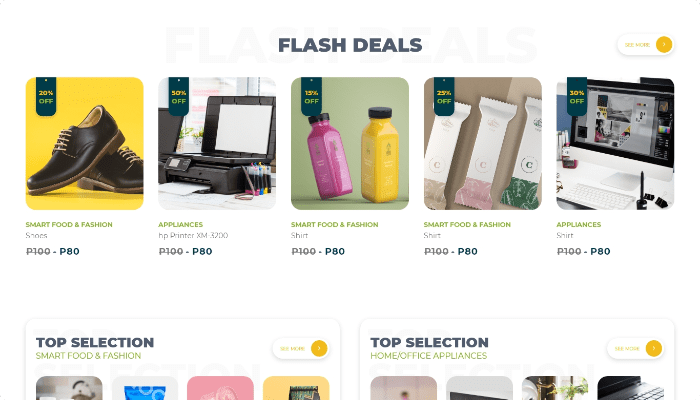700x400 pixels.
Task: Click the 15% OFF badge on juice bottles
Action: 312,96
